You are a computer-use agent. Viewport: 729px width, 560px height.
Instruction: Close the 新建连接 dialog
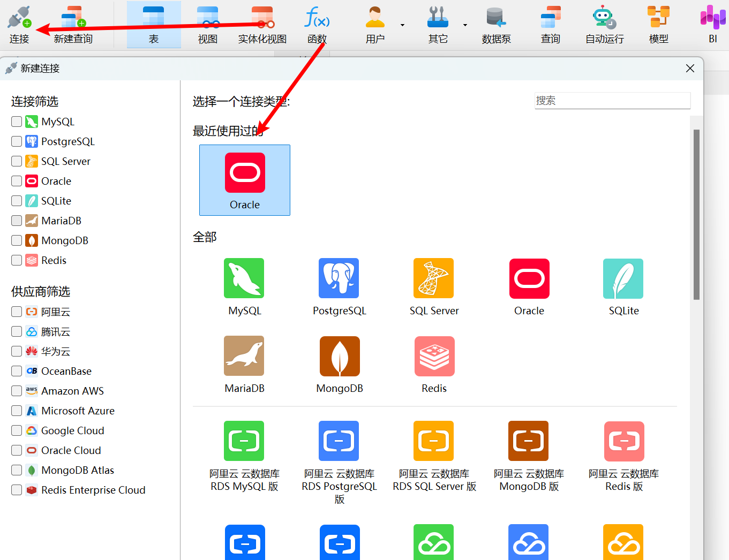690,68
